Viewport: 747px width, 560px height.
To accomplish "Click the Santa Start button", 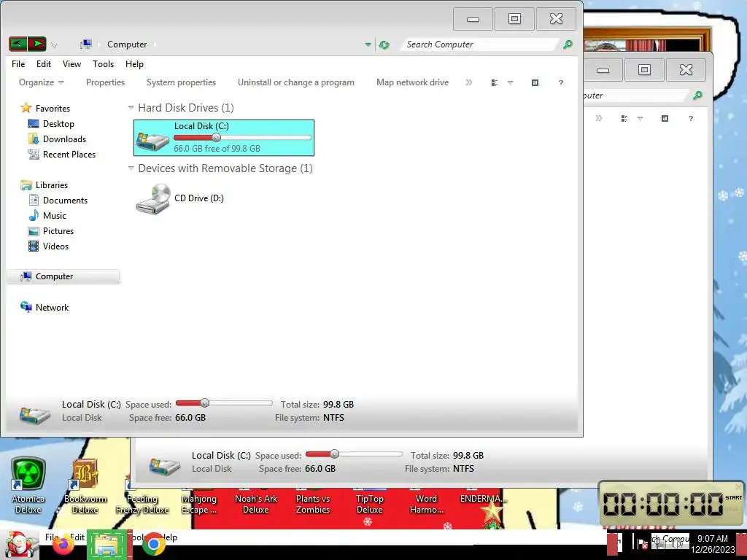I will coord(18,544).
